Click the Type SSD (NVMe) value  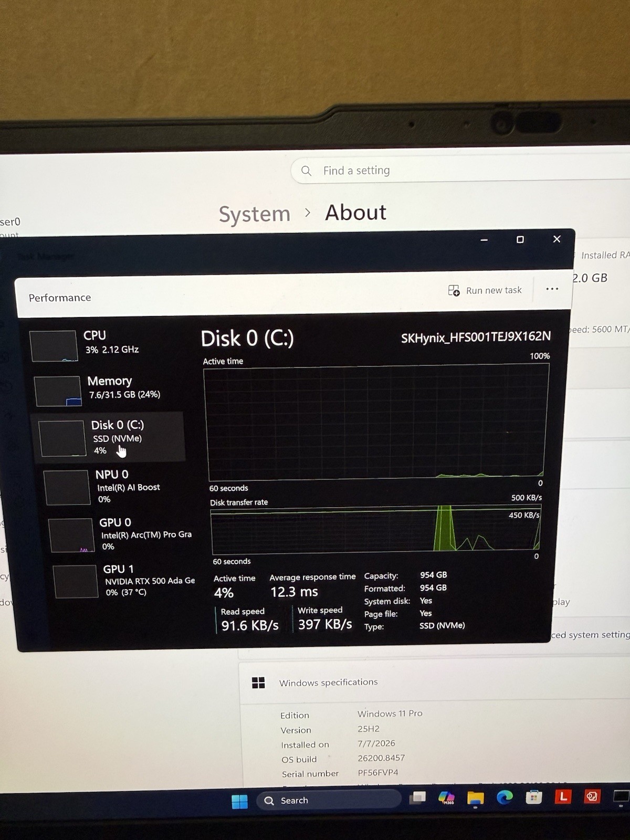point(442,625)
